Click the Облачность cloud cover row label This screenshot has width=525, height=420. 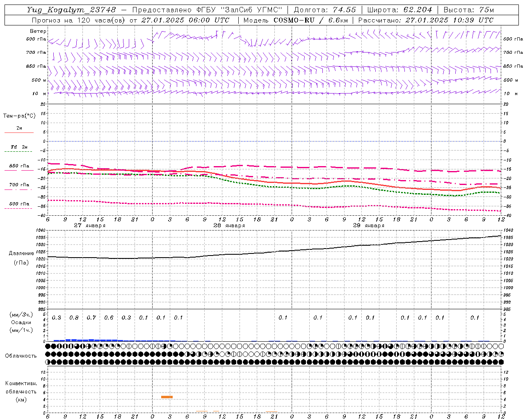(x=21, y=356)
